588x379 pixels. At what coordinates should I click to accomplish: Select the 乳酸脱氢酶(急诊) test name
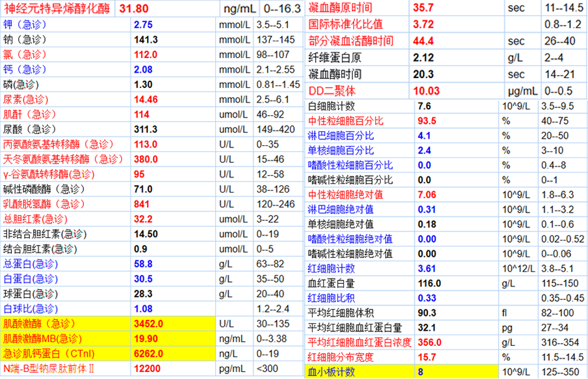[x=40, y=204]
